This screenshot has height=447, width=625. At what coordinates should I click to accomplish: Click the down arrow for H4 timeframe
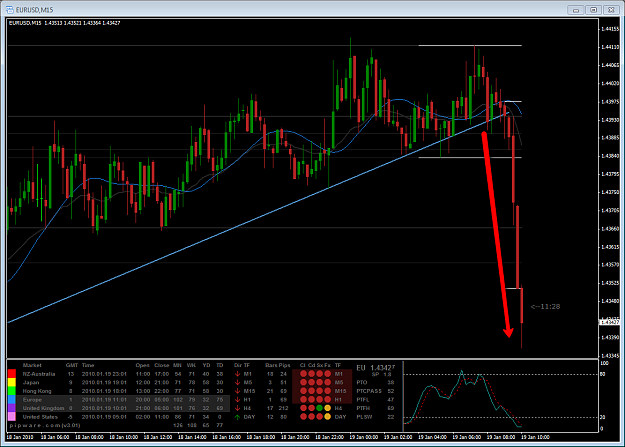click(238, 408)
